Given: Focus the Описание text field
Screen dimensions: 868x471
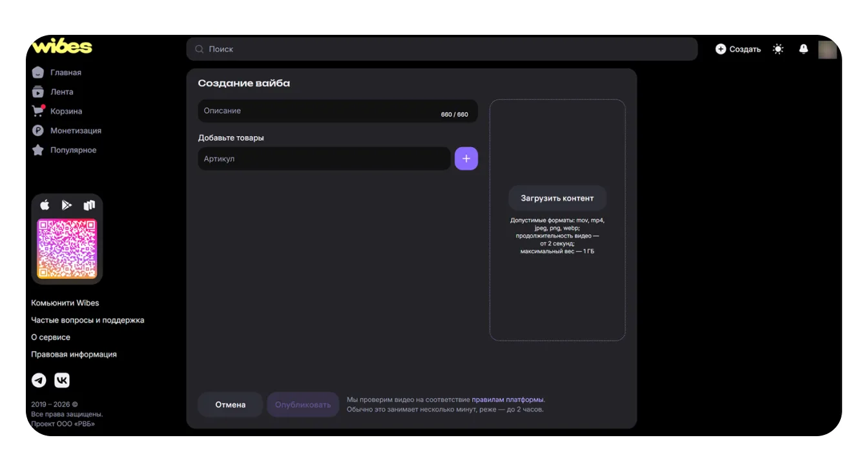Looking at the screenshot, I should tap(316, 111).
